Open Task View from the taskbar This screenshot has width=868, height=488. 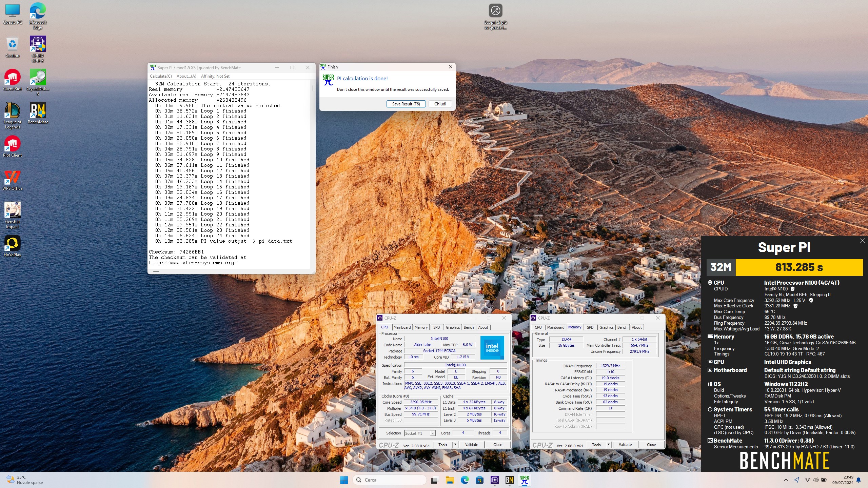pyautogui.click(x=434, y=480)
